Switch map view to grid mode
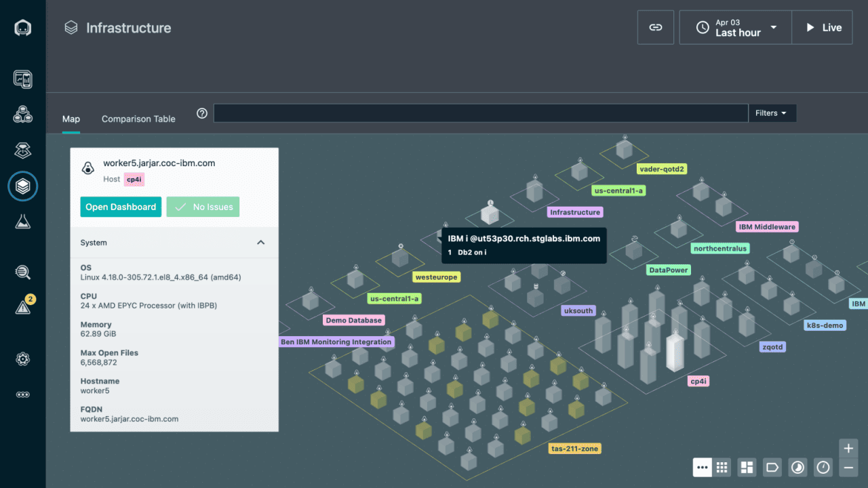868x488 pixels. [x=722, y=467]
